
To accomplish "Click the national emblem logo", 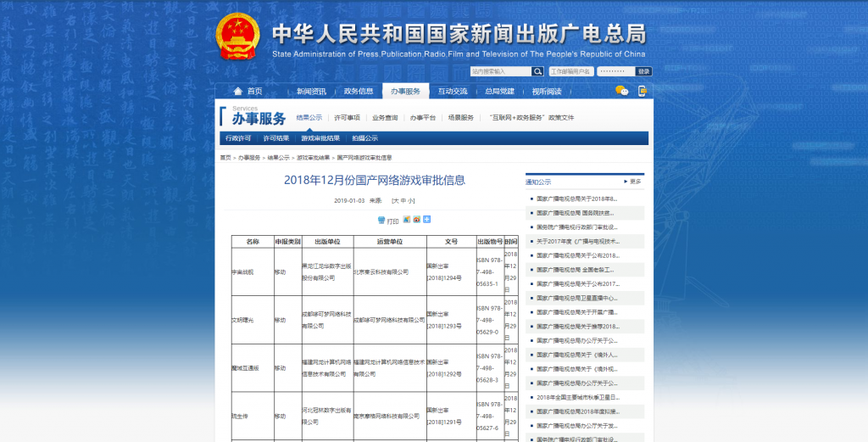I will 238,37.
